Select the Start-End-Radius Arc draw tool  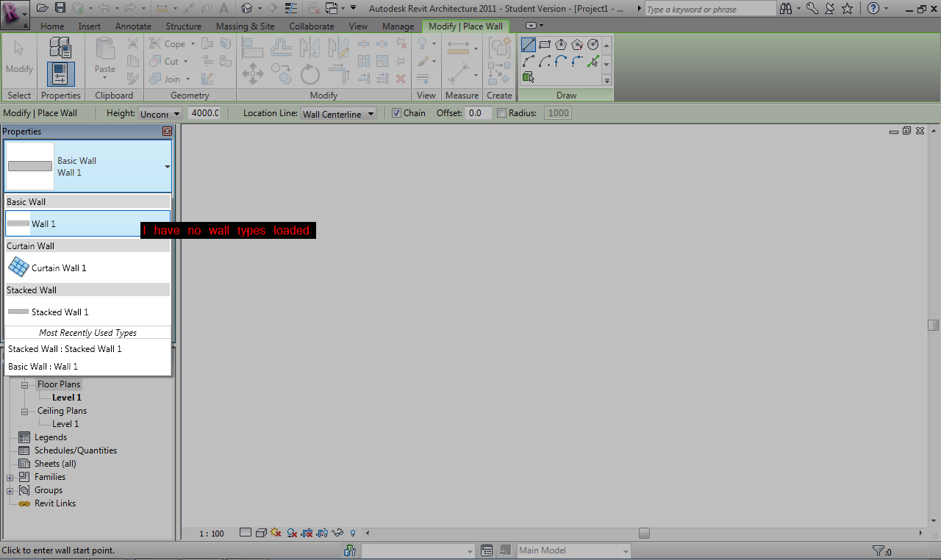point(529,61)
